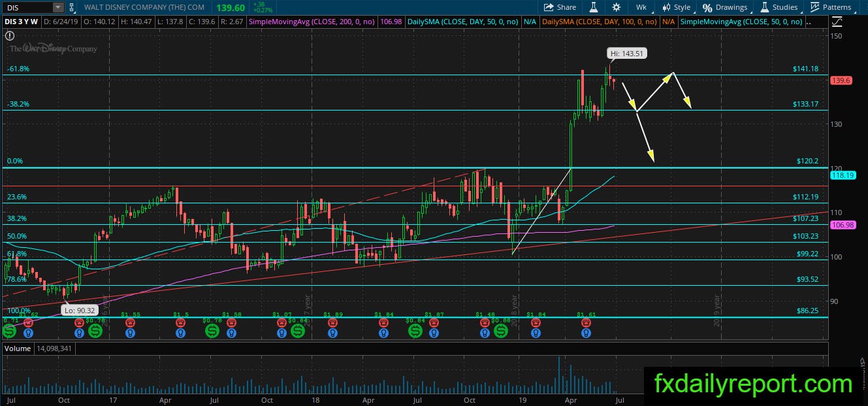
Task: Click the $120.2 Fibonacci level label
Action: [807, 161]
